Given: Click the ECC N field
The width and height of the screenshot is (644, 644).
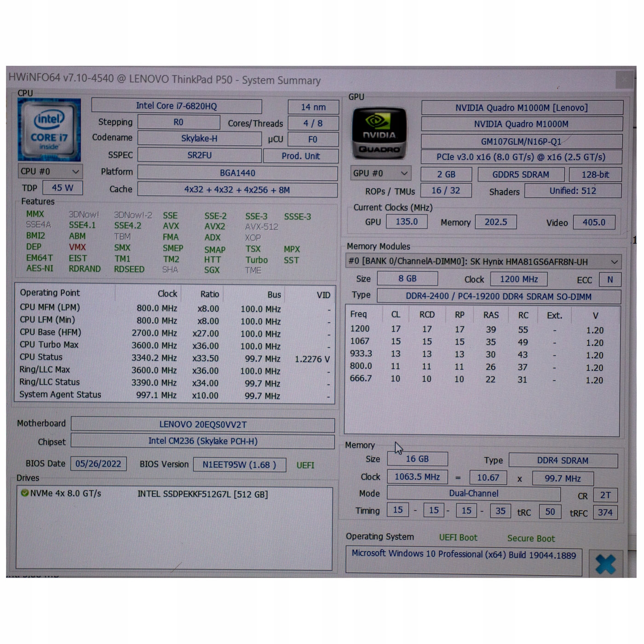Looking at the screenshot, I should (610, 280).
